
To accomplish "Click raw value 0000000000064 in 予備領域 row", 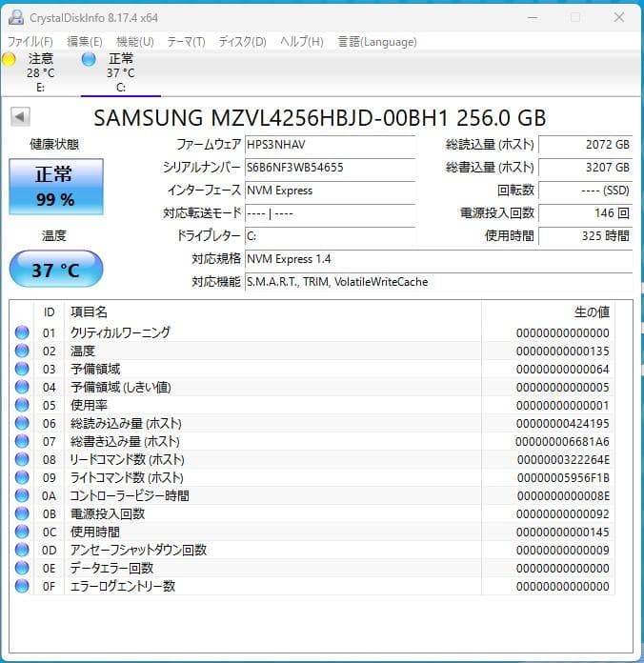I will tap(562, 370).
